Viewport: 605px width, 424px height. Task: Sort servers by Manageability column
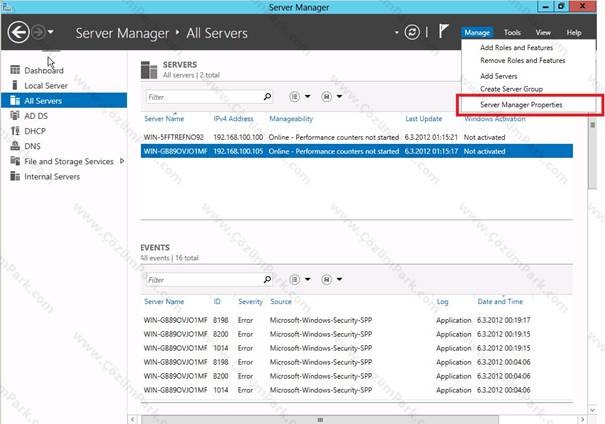tap(291, 119)
